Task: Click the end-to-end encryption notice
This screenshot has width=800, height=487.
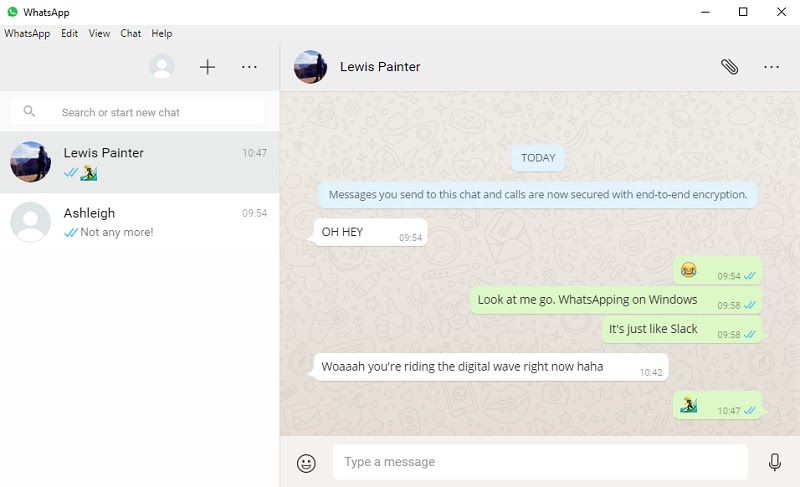Action: (538, 195)
